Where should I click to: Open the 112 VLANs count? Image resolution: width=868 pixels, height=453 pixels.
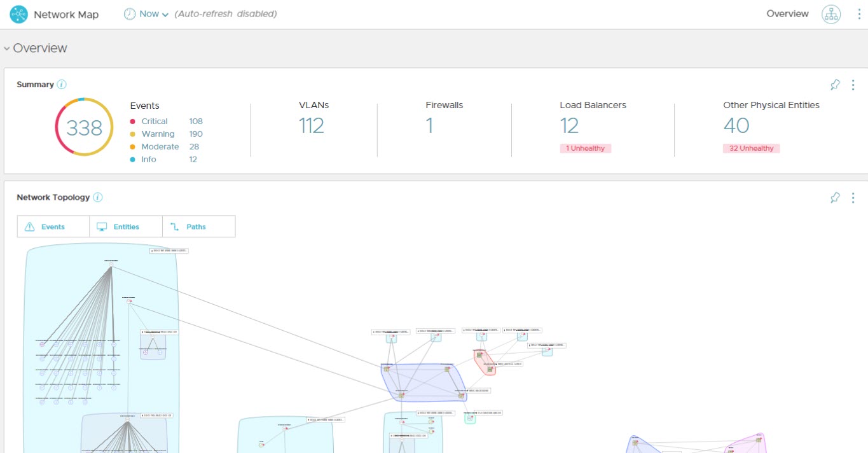(312, 126)
